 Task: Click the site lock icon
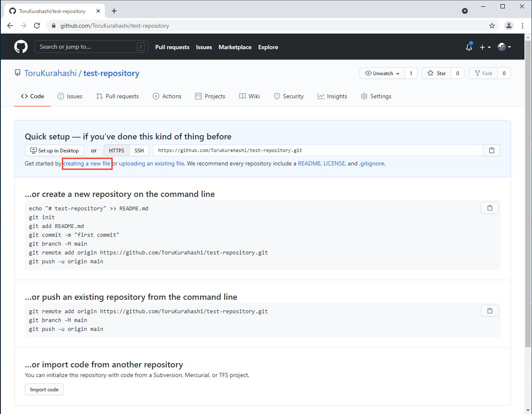point(53,26)
